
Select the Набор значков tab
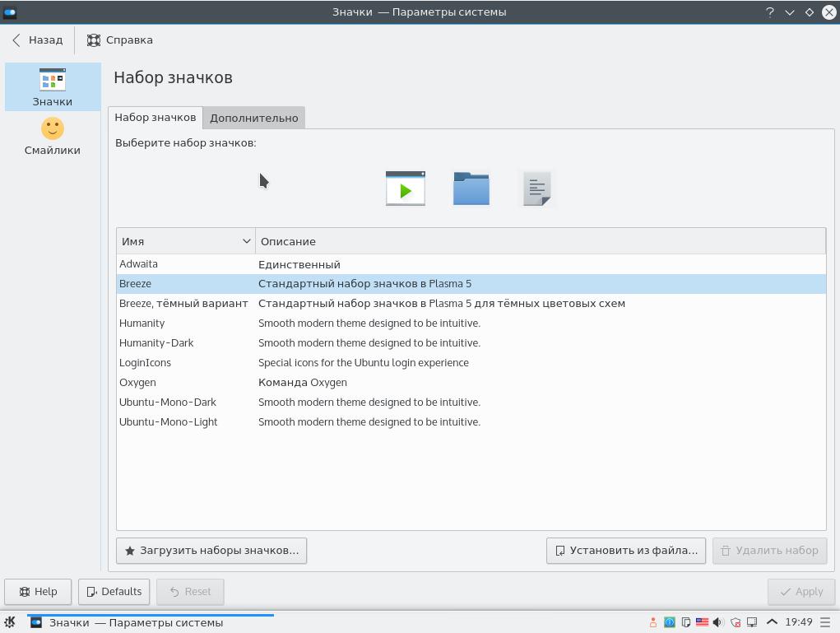click(x=155, y=117)
